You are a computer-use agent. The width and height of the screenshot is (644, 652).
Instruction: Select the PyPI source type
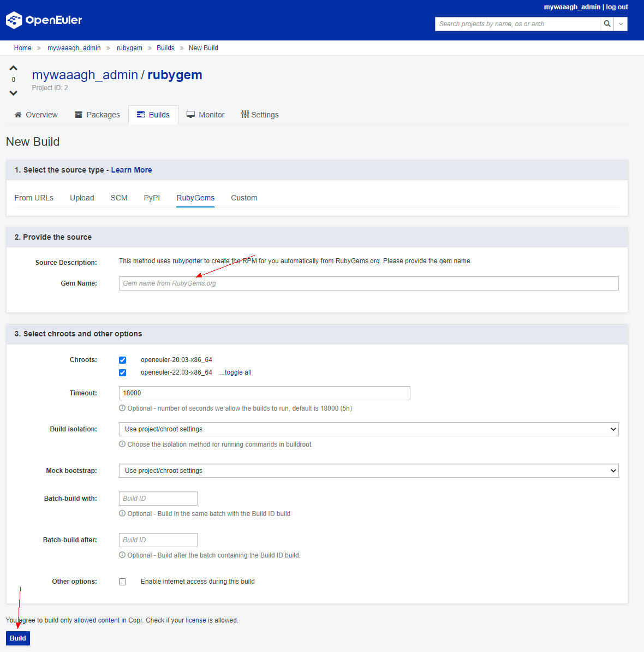click(152, 198)
